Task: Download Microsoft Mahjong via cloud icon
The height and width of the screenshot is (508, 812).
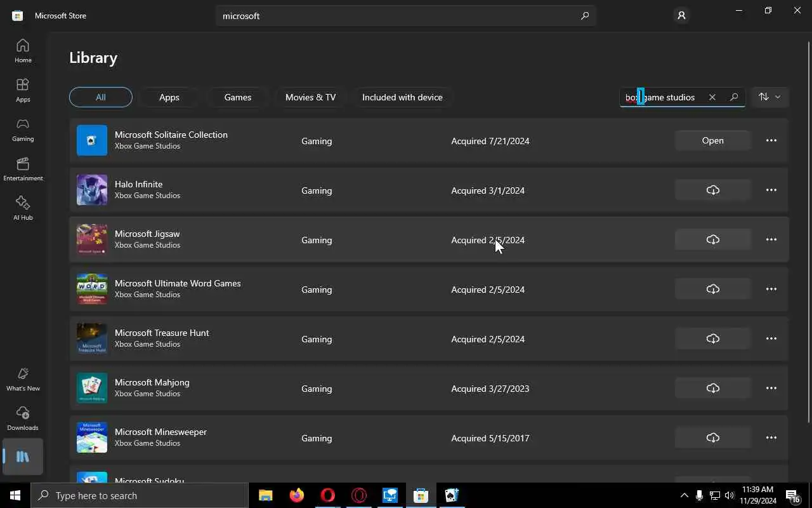Action: pos(713,388)
